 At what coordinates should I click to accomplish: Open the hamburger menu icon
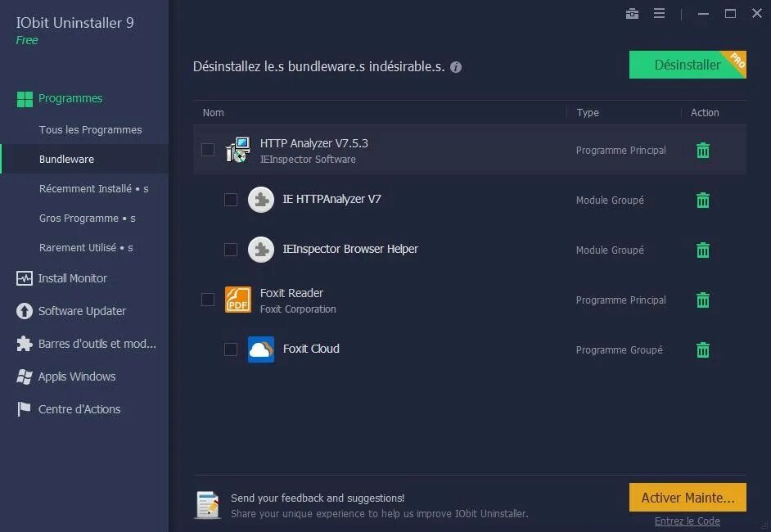click(x=660, y=13)
